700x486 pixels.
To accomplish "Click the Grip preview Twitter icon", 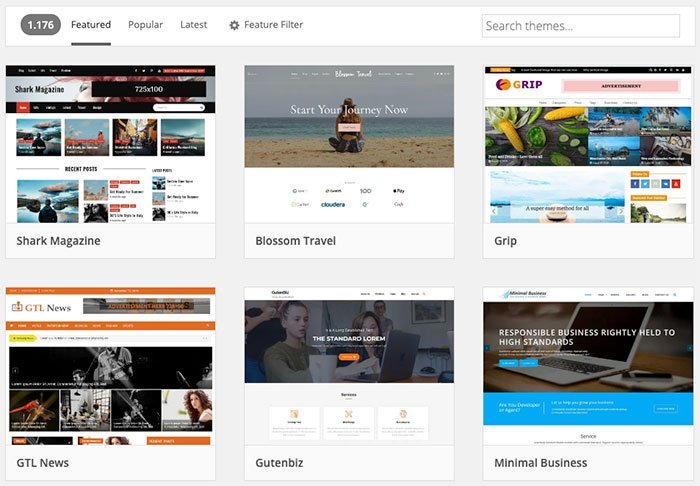I will point(645,184).
